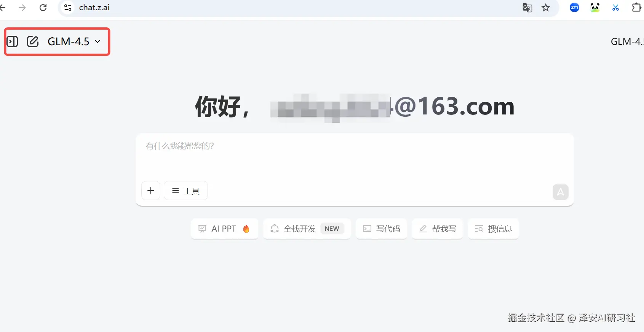This screenshot has height=332, width=644.
Task: Reload the page with refresh icon
Action: coord(43,8)
